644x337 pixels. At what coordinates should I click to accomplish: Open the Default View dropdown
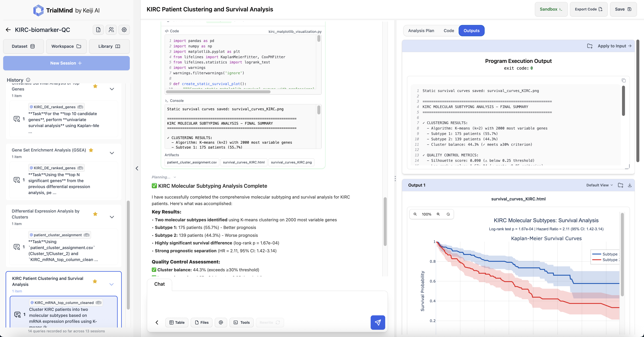(x=599, y=185)
